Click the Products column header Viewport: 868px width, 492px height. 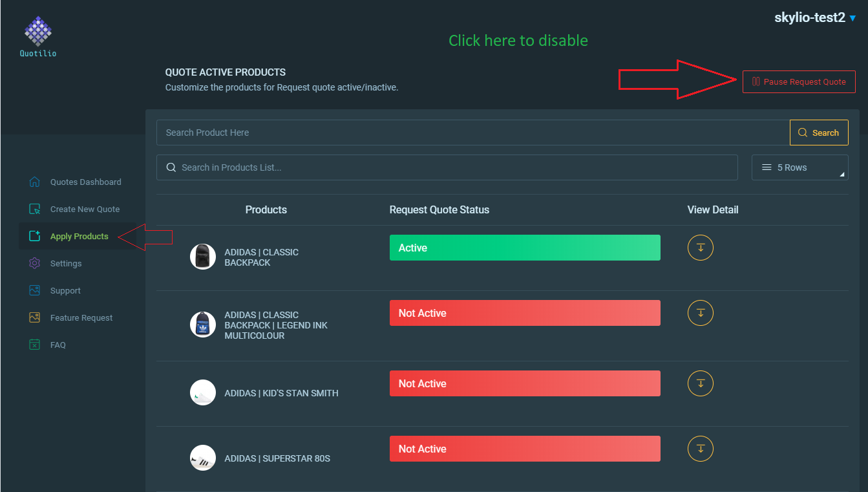[x=266, y=209]
